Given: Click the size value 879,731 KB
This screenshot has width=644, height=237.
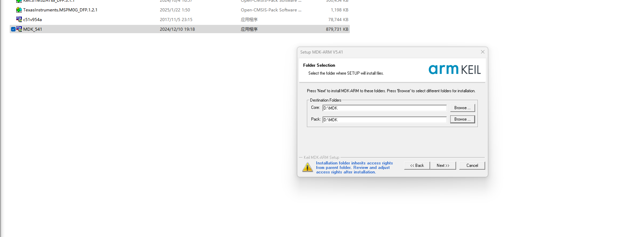Looking at the screenshot, I should [x=337, y=29].
